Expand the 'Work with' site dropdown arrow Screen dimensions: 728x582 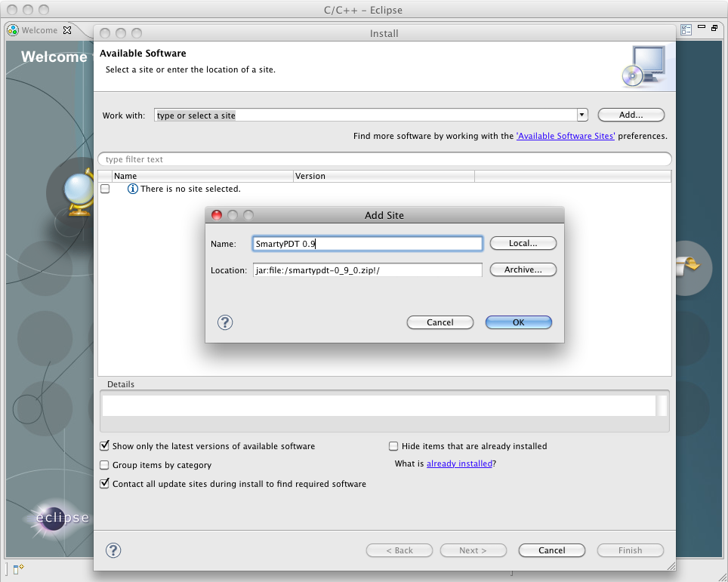[582, 115]
